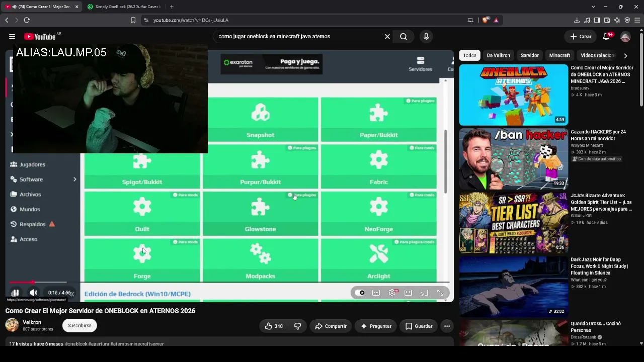Screen dimensions: 644x362
Task: Open the browser downloads icon
Action: pos(577,20)
